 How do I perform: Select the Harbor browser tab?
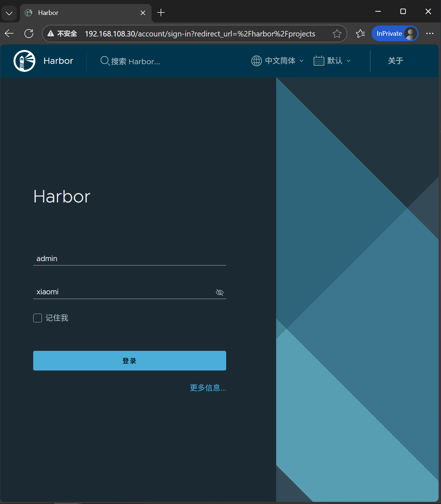86,13
